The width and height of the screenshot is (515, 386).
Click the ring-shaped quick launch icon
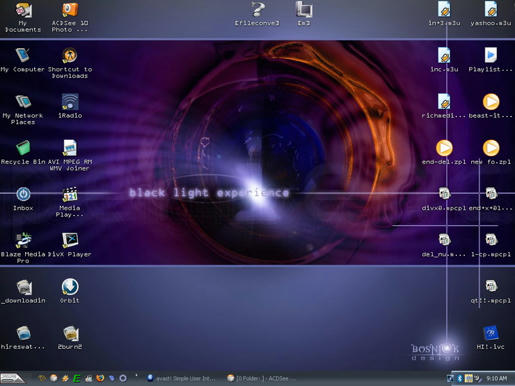pos(123,378)
